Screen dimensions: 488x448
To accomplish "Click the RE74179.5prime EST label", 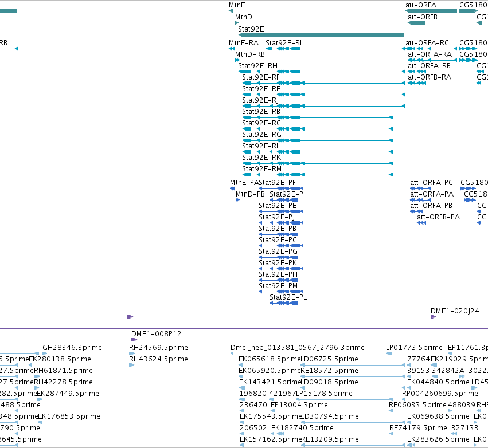I will pos(418,428).
